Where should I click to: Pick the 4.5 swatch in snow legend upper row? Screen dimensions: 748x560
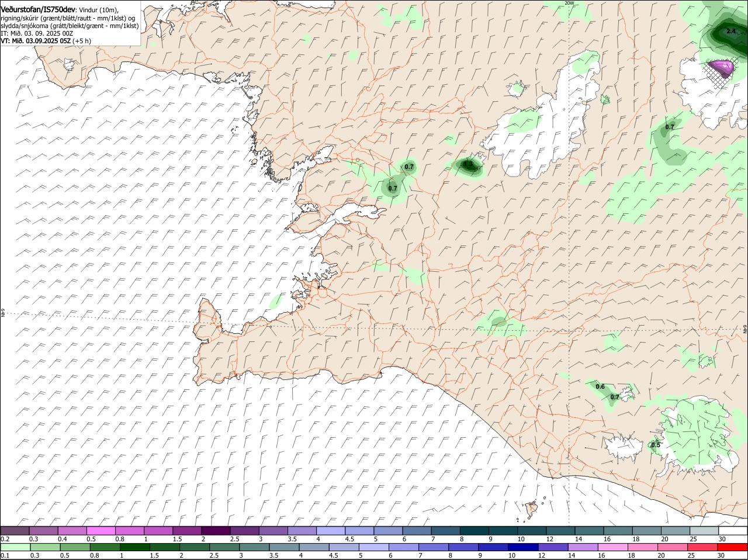(x=359, y=530)
